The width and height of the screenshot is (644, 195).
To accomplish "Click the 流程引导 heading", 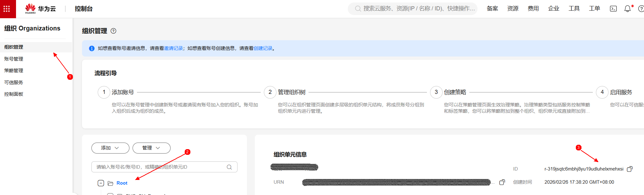I will click(106, 73).
